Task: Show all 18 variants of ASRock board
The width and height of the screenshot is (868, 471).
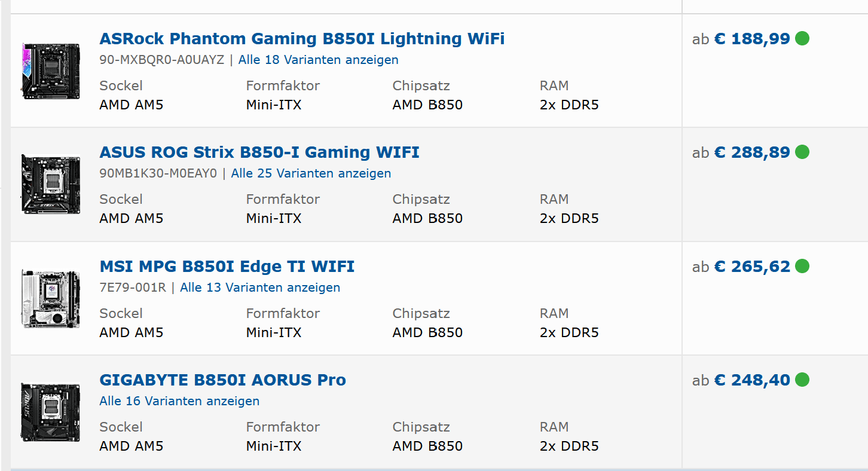Action: click(318, 60)
